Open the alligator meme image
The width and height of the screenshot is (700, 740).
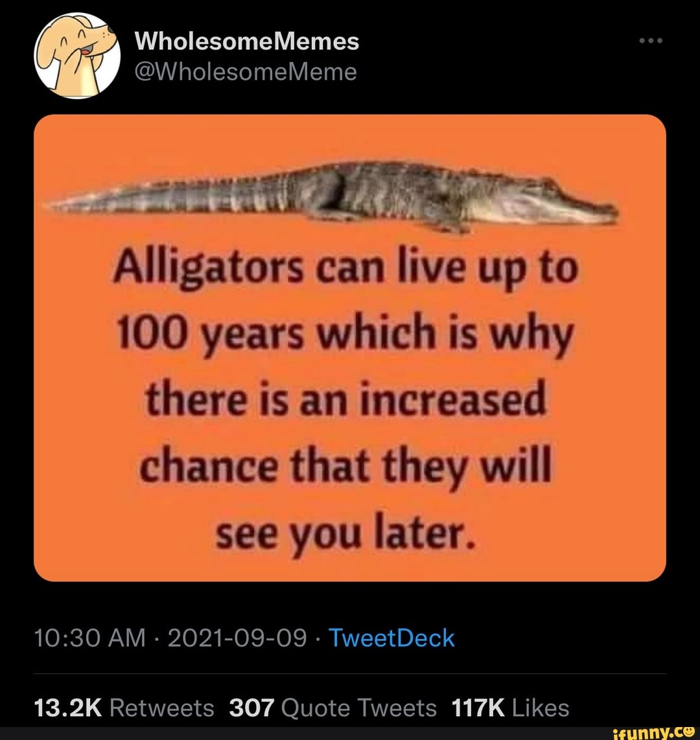pos(350,347)
